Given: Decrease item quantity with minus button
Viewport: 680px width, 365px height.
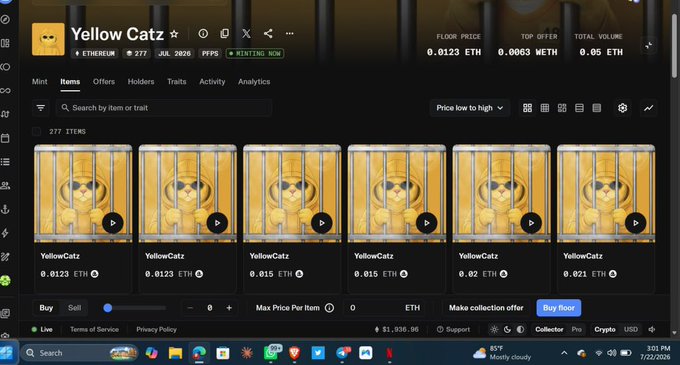Looking at the screenshot, I should pos(190,308).
